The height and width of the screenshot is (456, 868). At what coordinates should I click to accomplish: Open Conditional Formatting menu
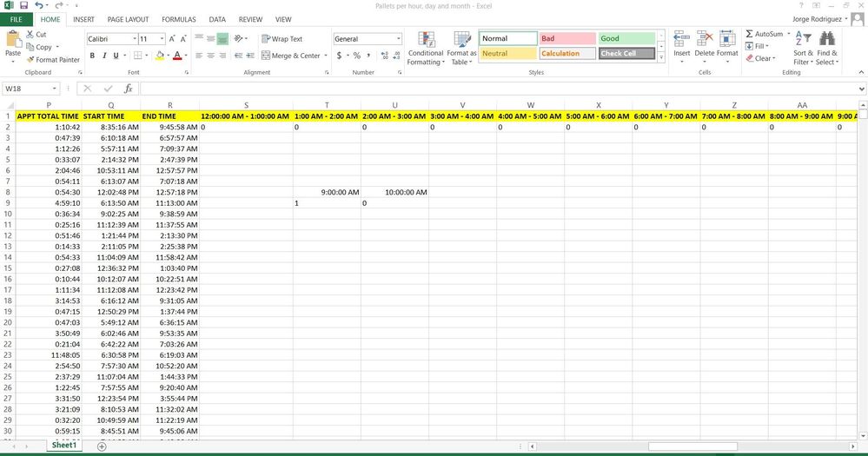(x=426, y=49)
